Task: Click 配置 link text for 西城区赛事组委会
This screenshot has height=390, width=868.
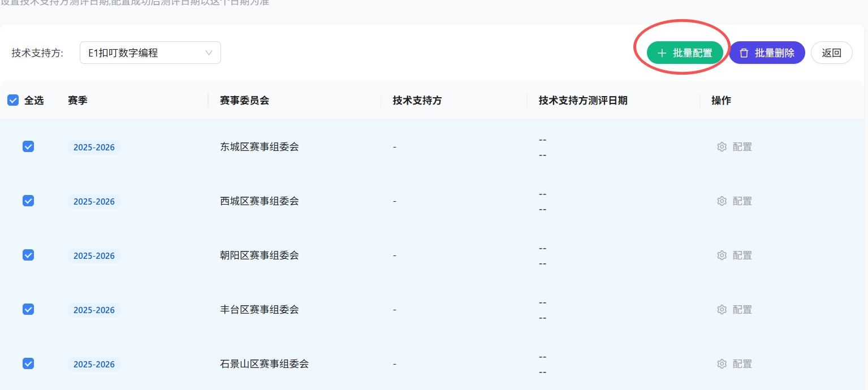Action: [x=742, y=201]
